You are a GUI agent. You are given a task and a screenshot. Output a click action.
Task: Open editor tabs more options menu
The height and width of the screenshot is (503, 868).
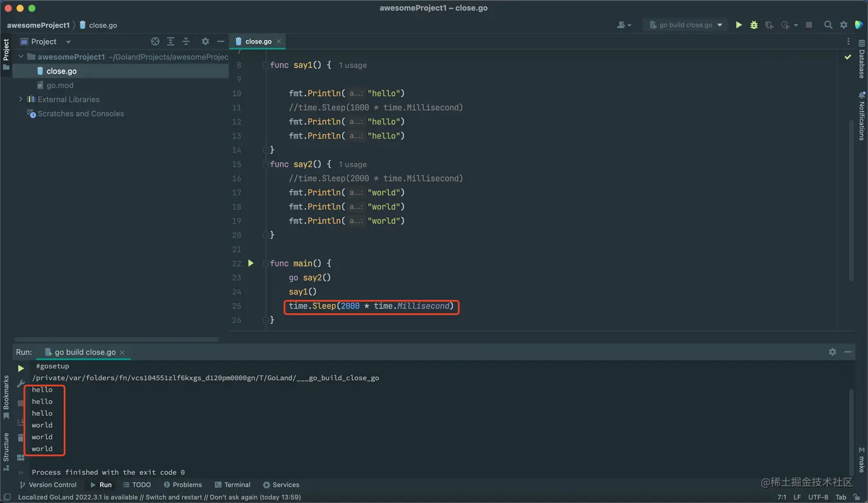pos(848,41)
